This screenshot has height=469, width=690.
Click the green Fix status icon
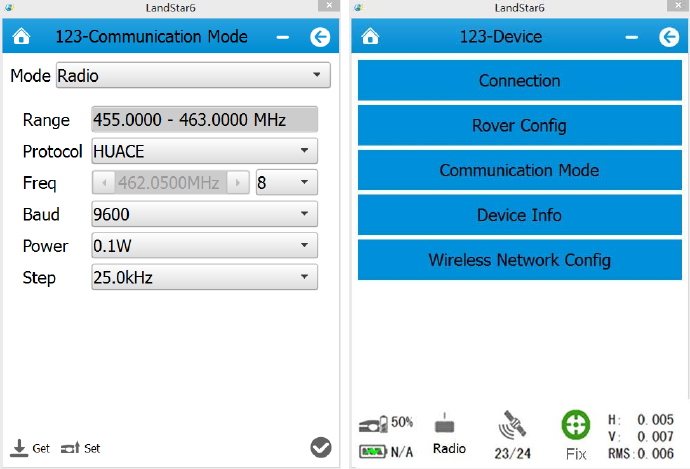click(575, 424)
